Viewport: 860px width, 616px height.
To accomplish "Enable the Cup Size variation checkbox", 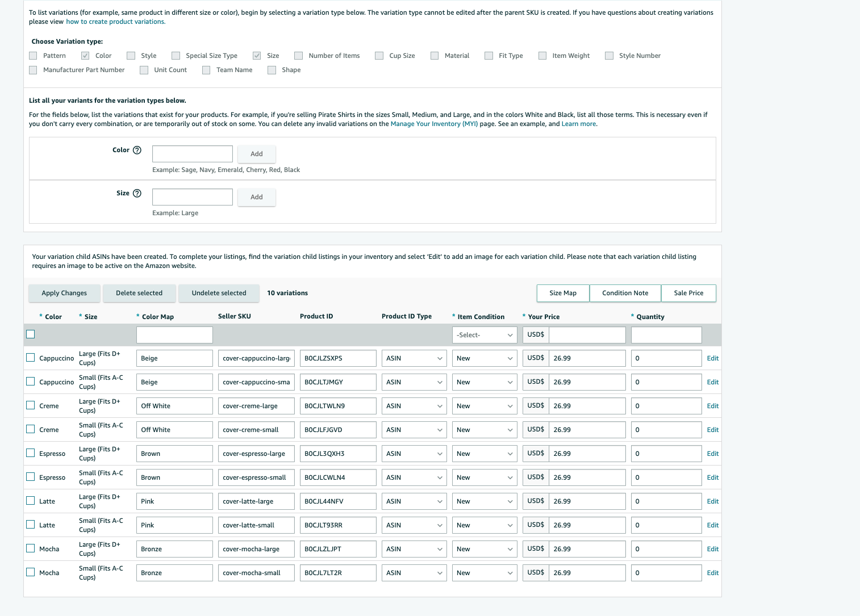I will pyautogui.click(x=379, y=56).
